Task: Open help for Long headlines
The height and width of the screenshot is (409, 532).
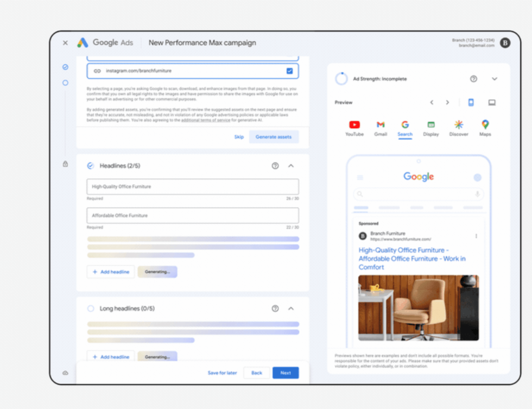Action: 275,309
